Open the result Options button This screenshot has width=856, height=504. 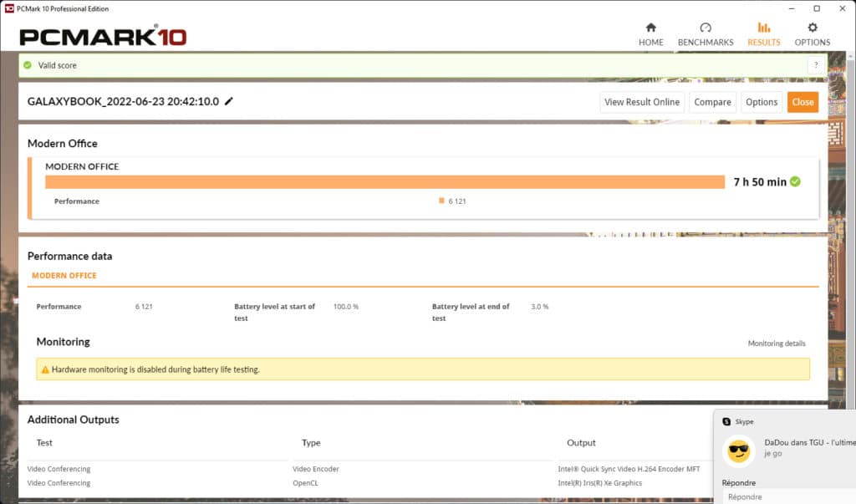pos(762,102)
